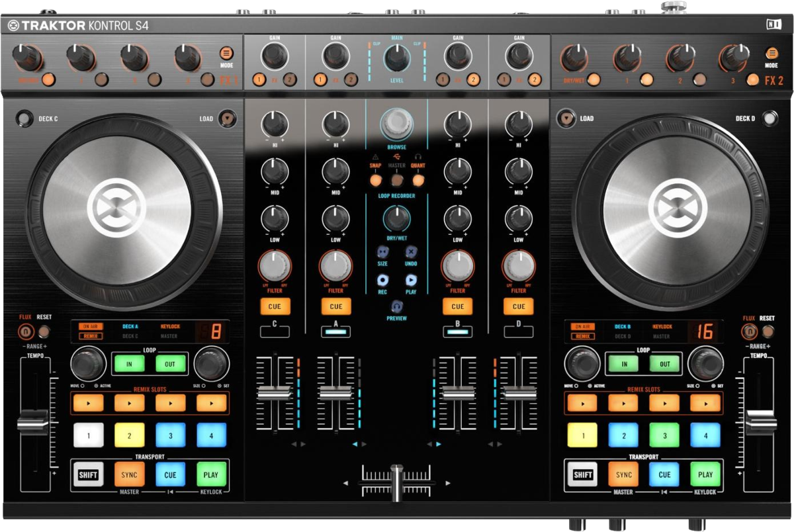Click left deck transport CUE button

pos(171,474)
